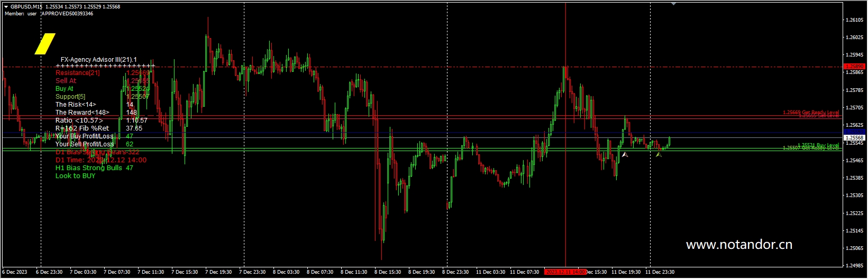Screen dimensions: 868x279
Task: Click the '148' reward value
Action: point(132,113)
